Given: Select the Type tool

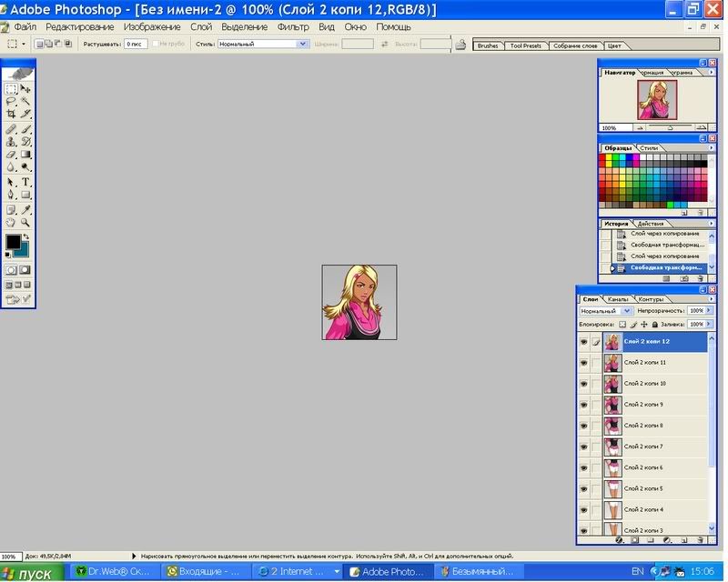Looking at the screenshot, I should coord(25,182).
